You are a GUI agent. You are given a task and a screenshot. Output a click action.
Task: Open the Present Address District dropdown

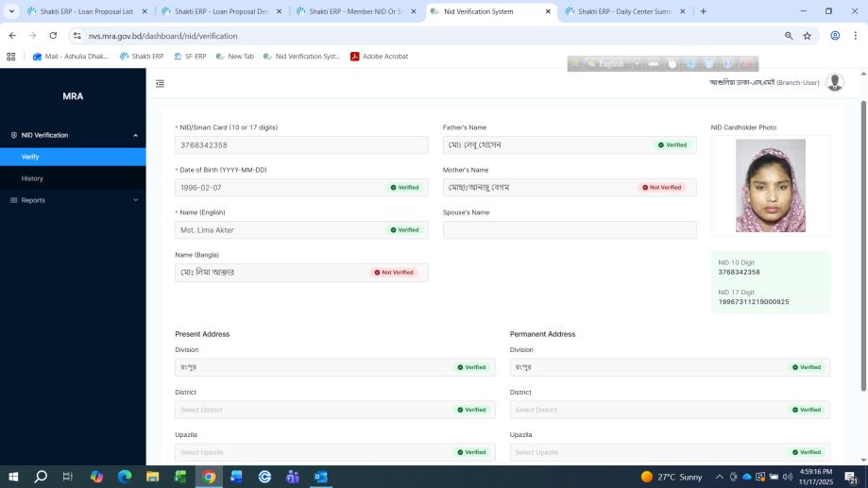(x=312, y=410)
